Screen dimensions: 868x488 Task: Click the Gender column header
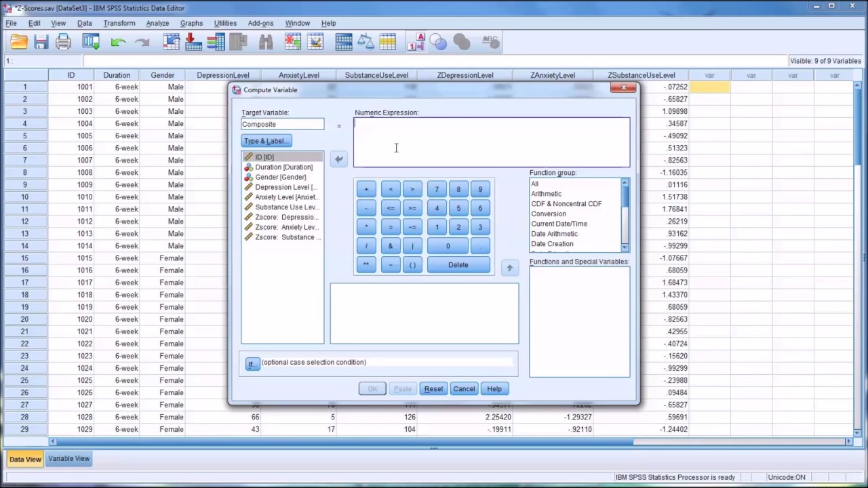point(163,75)
